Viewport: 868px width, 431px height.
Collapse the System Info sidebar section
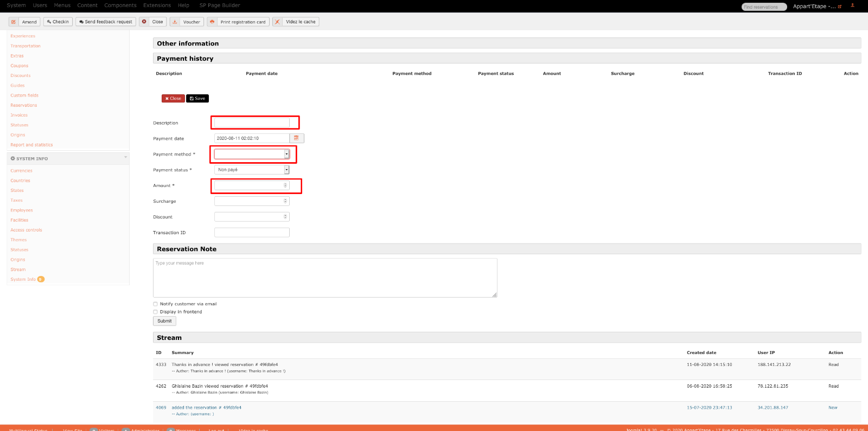click(x=125, y=158)
